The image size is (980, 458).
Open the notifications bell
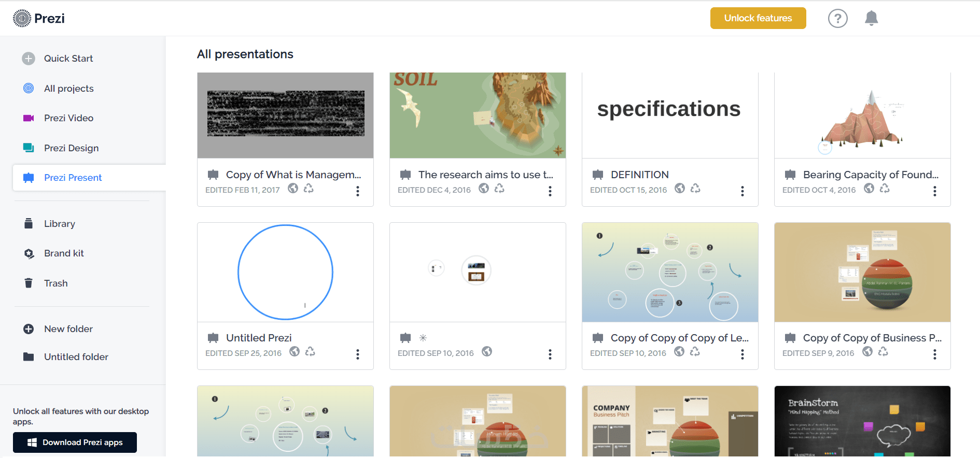871,18
